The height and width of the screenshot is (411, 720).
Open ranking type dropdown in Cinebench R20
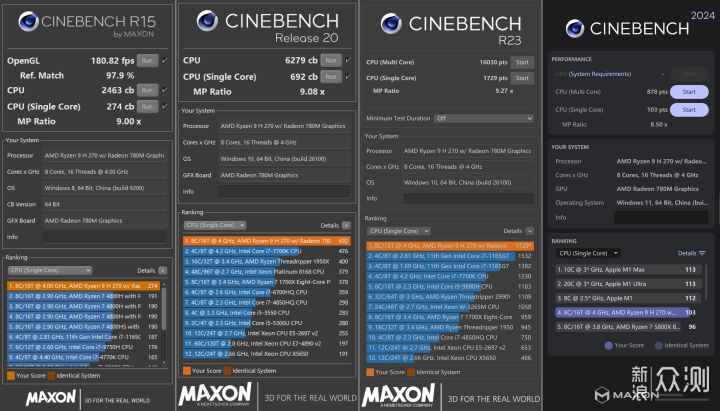(x=215, y=225)
